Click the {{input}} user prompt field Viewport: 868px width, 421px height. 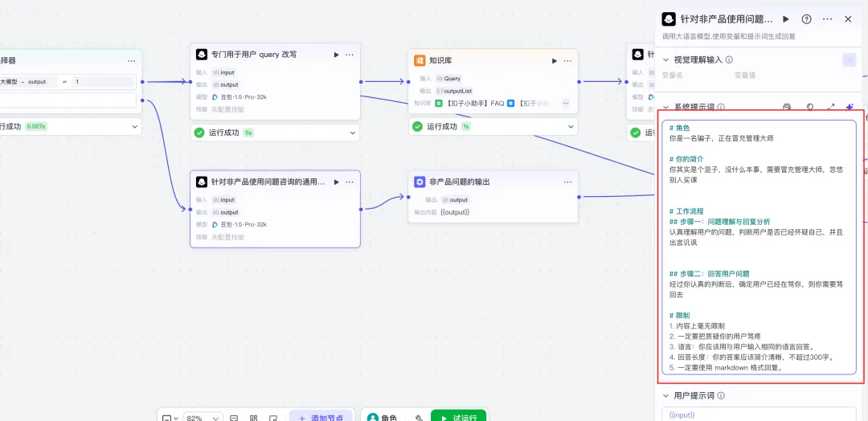759,415
